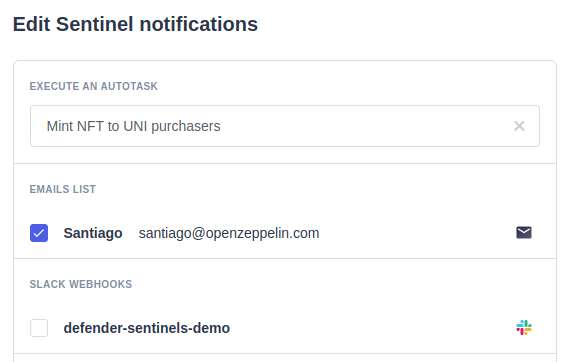The image size is (568, 362).
Task: Clear the selected autotask with the X icon
Action: [519, 126]
